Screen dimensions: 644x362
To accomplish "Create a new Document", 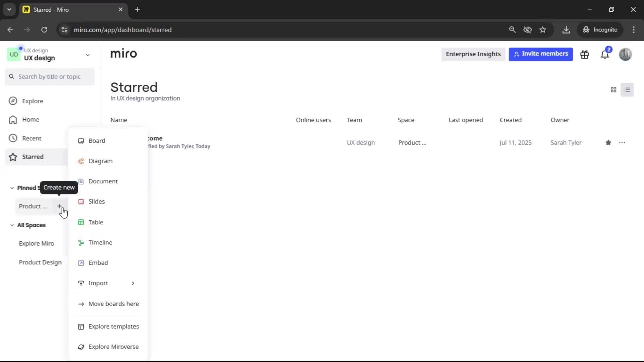I will pyautogui.click(x=108, y=181).
